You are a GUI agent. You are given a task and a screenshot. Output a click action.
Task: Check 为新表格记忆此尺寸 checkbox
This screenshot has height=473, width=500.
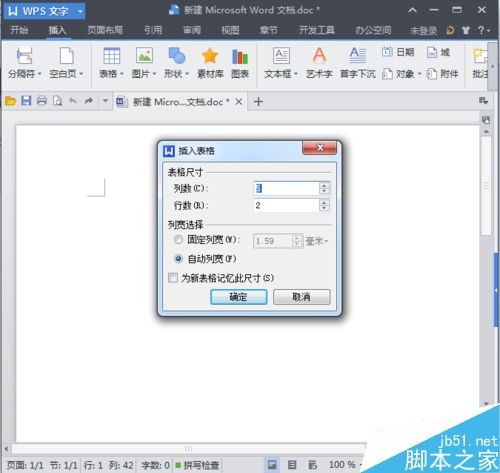pyautogui.click(x=173, y=278)
